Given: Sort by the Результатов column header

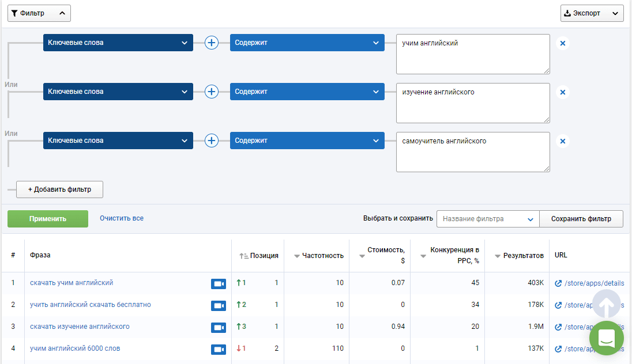Looking at the screenshot, I should click(519, 256).
